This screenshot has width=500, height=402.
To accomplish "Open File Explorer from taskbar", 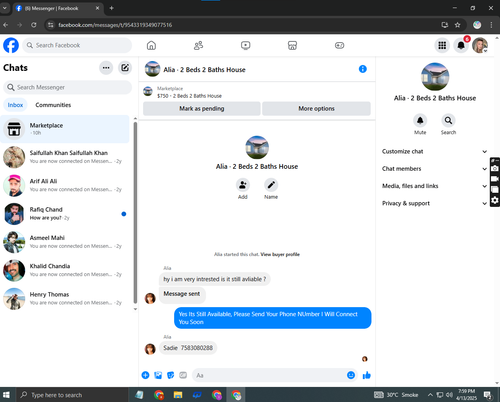I will click(x=178, y=395).
